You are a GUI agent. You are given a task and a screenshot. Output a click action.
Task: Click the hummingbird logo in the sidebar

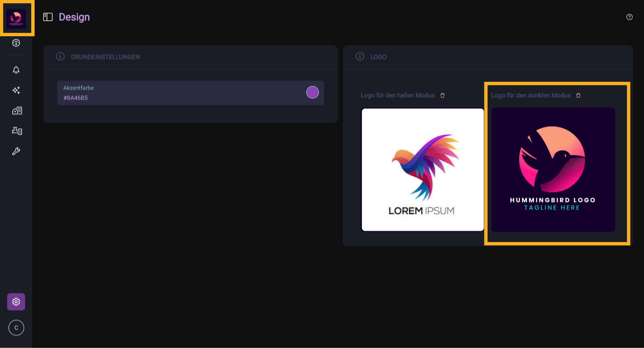click(x=16, y=18)
